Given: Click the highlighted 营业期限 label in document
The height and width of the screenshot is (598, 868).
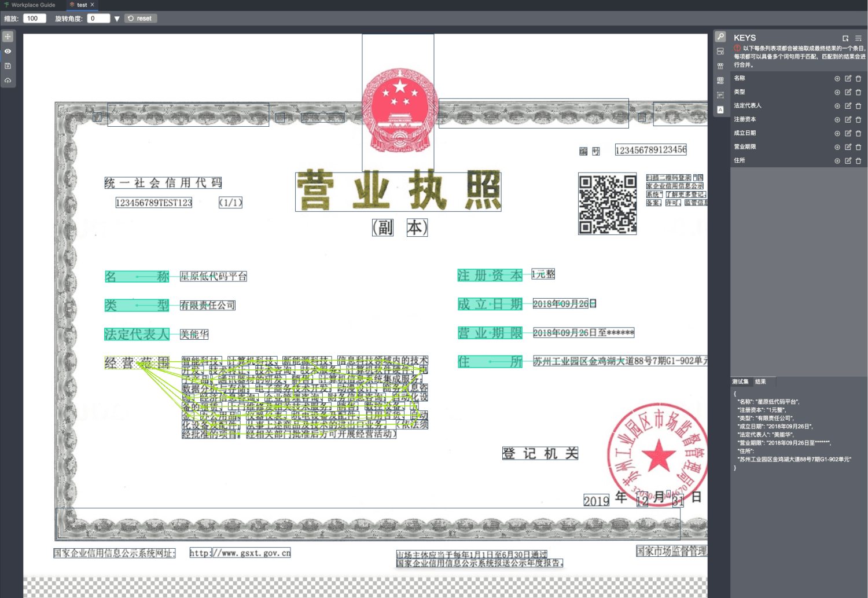Looking at the screenshot, I should (x=490, y=333).
